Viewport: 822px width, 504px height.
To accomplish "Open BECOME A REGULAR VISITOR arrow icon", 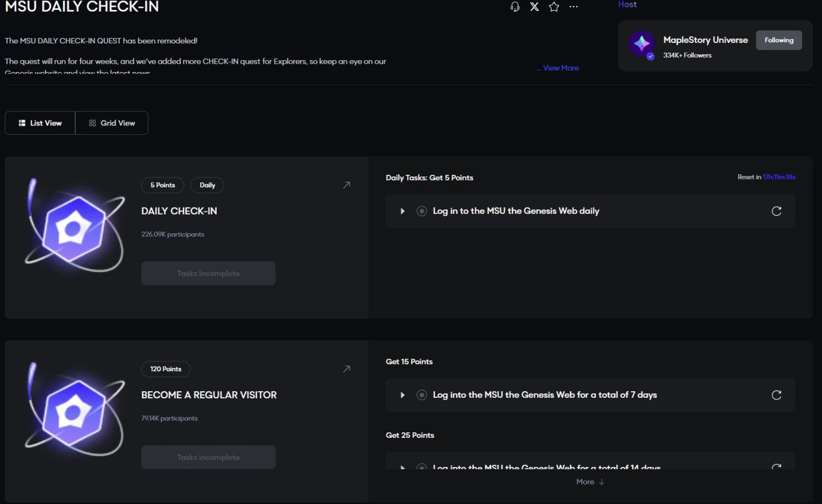I will tap(347, 369).
